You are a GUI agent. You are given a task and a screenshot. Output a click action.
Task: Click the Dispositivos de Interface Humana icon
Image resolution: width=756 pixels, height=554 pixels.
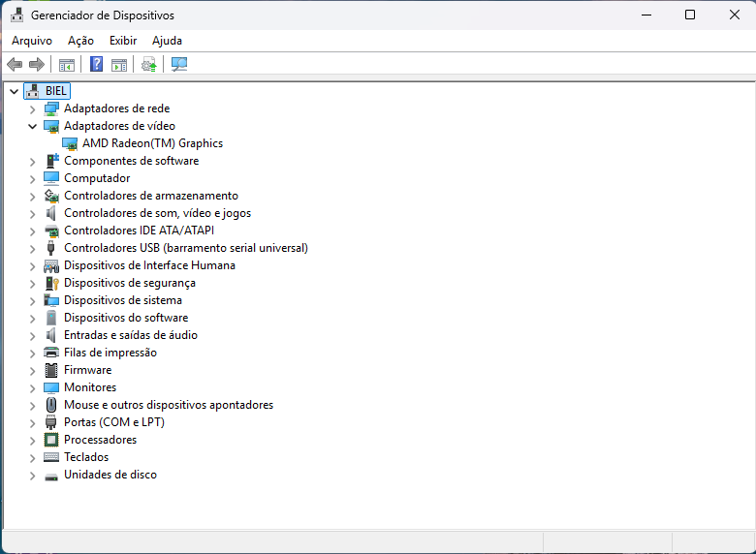coord(51,266)
